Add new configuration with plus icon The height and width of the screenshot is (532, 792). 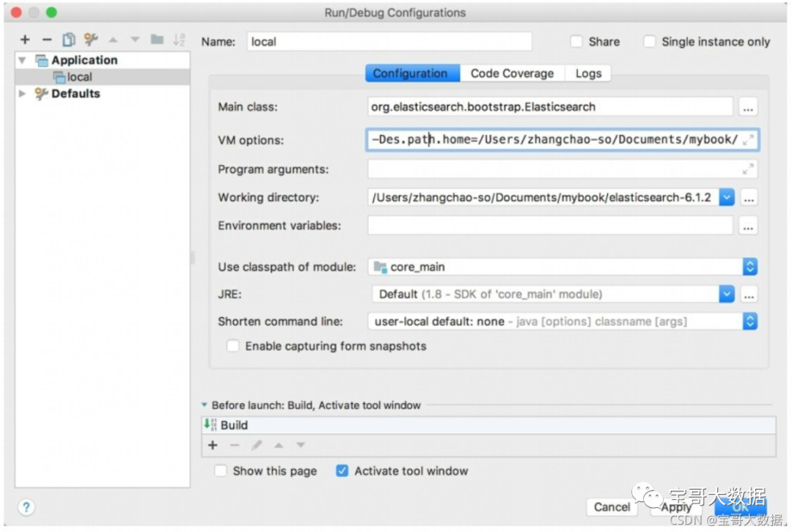click(x=25, y=40)
